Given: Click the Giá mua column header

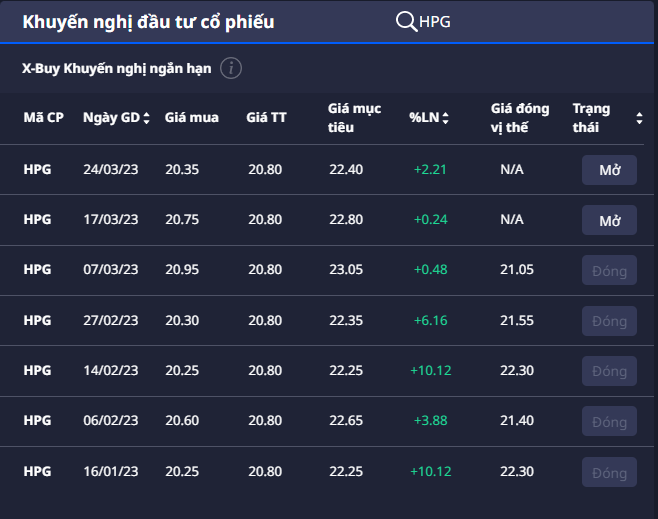Looking at the screenshot, I should point(192,118).
